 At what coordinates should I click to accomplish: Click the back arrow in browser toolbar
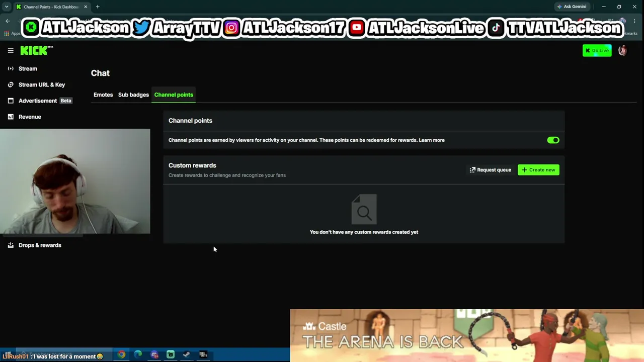8,21
